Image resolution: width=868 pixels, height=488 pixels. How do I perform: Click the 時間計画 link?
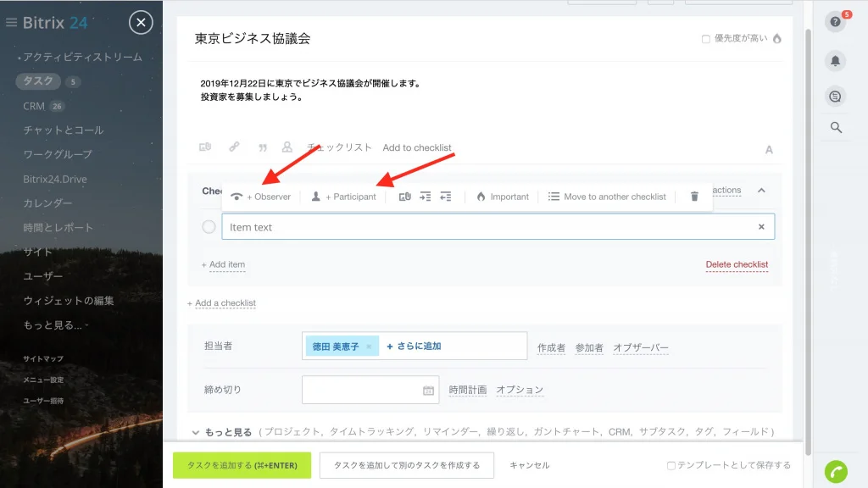click(468, 390)
